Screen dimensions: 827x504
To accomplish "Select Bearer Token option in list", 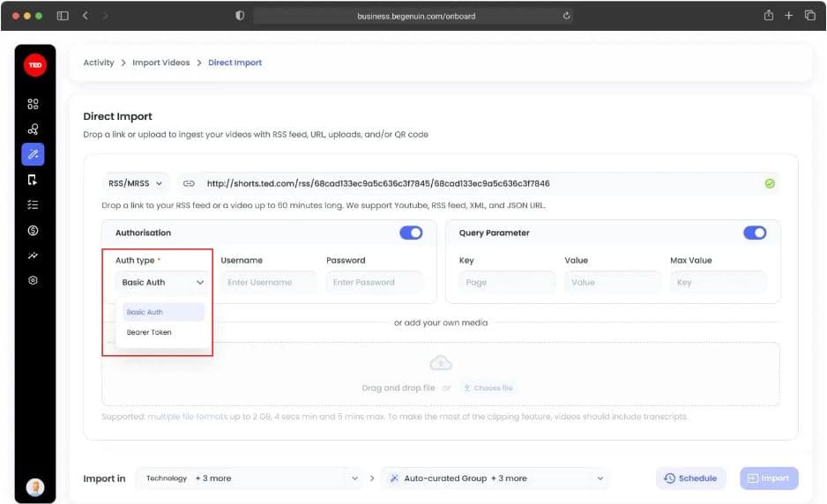I will (x=163, y=332).
